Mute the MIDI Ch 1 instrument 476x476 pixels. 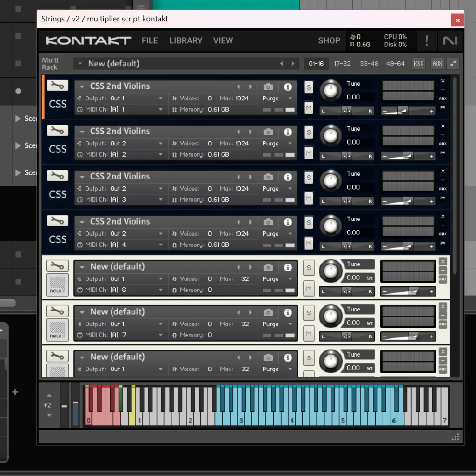point(309,108)
